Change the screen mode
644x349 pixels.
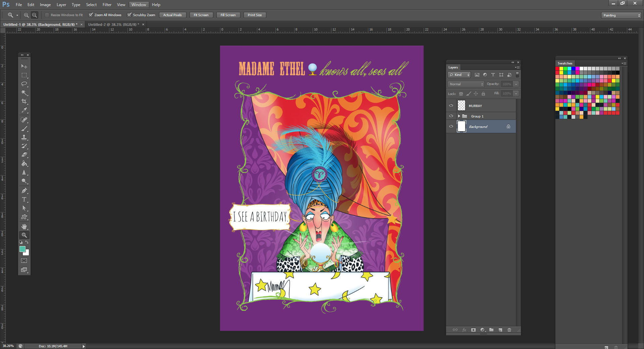[24, 270]
